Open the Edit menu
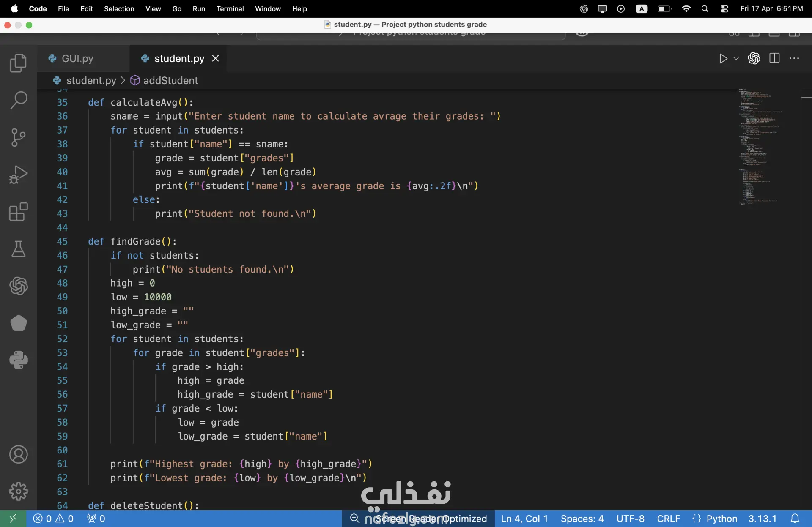The image size is (812, 527). 86,8
